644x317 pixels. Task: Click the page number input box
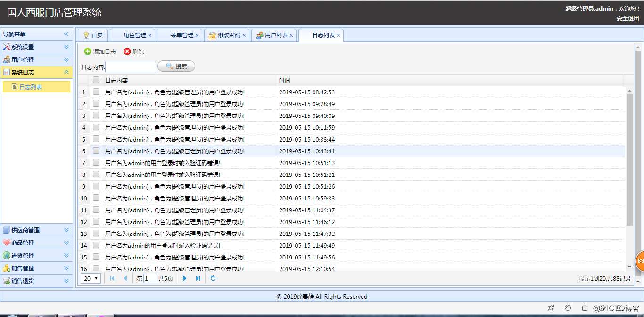[150, 278]
